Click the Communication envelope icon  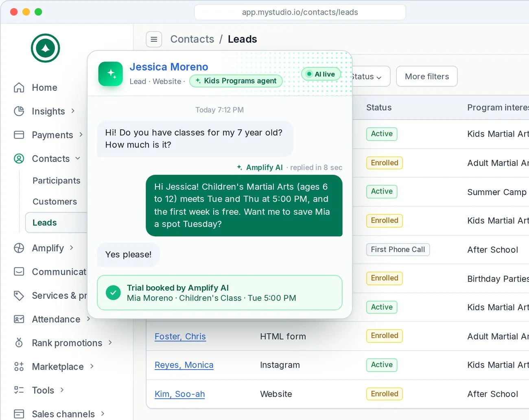click(19, 272)
